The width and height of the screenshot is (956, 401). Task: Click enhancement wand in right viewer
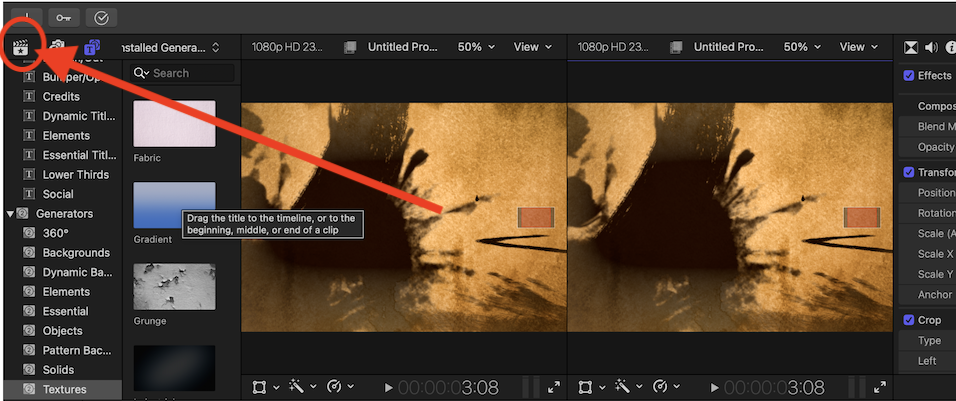(x=622, y=386)
